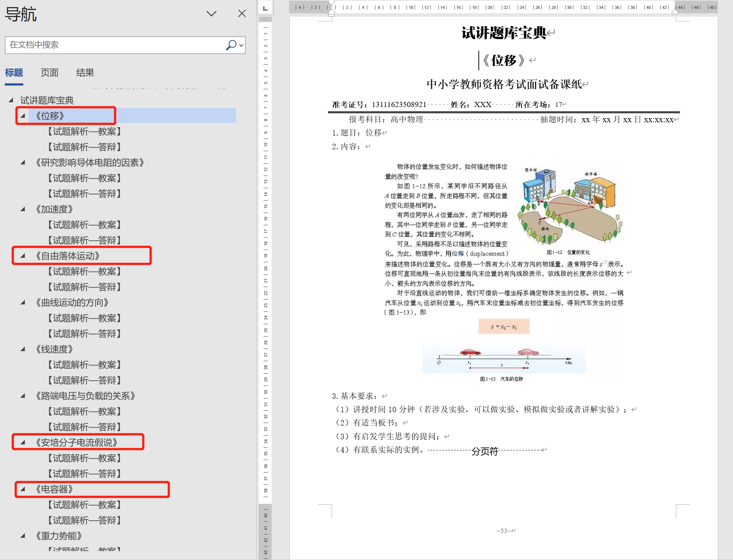Screen dimensions: 733x560
Task: Open the search options dropdown arrow
Action: (x=241, y=45)
